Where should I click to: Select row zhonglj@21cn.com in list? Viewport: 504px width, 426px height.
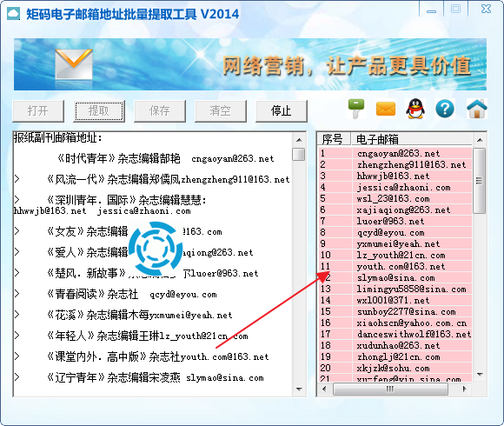point(395,356)
